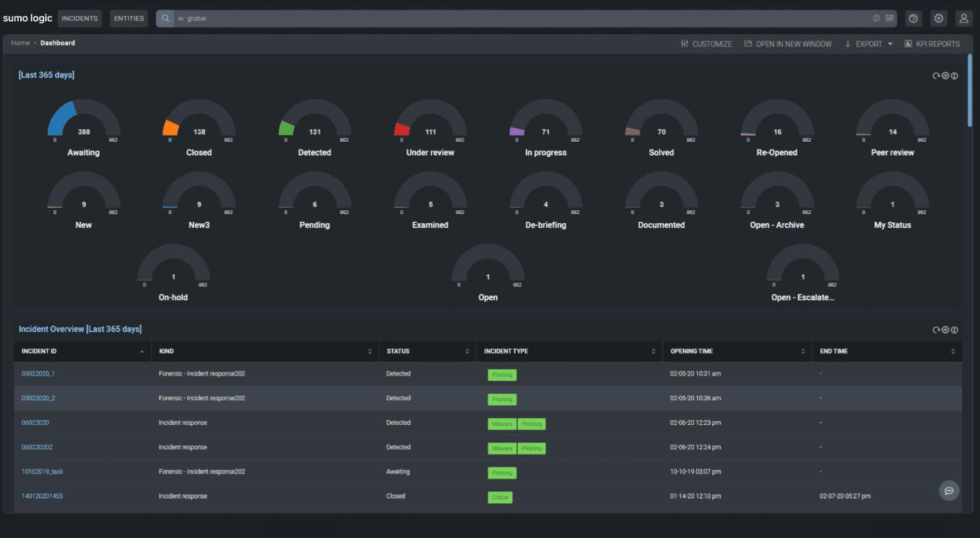Click the sumo logic logo
This screenshot has width=980, height=538.
[x=28, y=18]
